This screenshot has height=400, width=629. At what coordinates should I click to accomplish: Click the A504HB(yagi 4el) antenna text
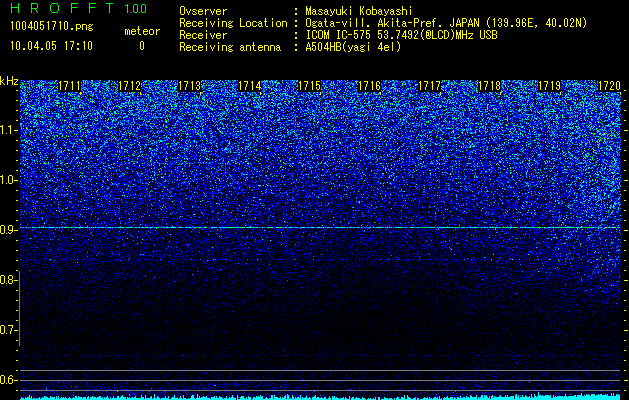pos(353,47)
